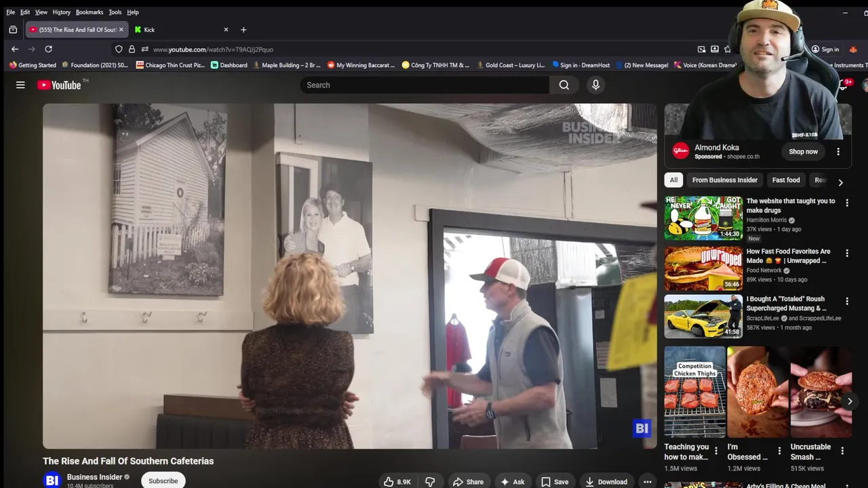Close the Kick tab
The height and width of the screenshot is (488, 868).
[226, 30]
